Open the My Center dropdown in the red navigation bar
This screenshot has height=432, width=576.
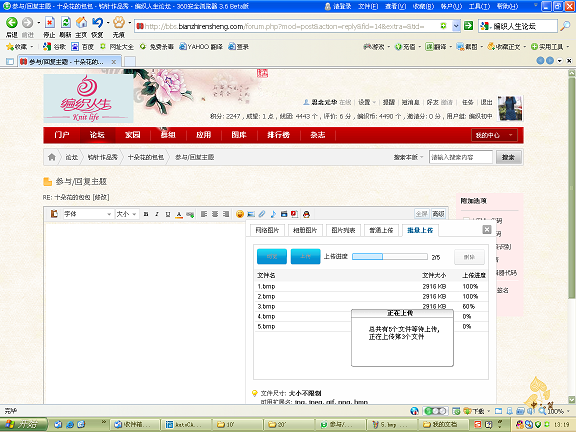coord(494,135)
